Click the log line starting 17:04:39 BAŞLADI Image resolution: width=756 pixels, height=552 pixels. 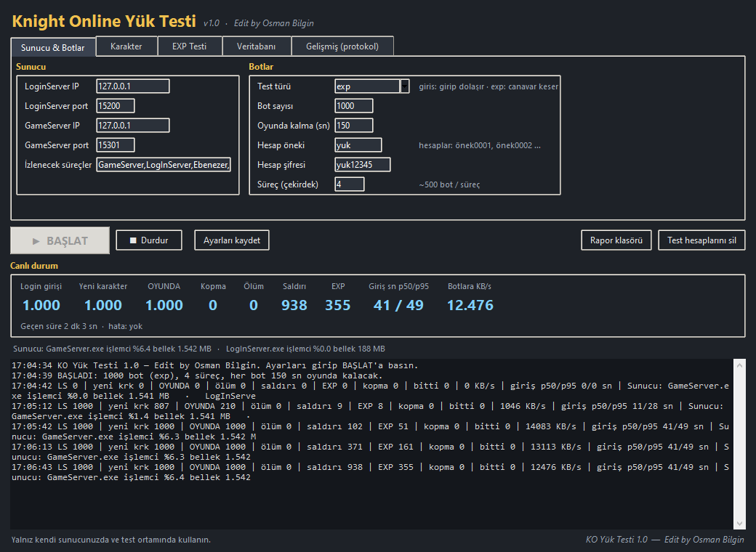197,376
